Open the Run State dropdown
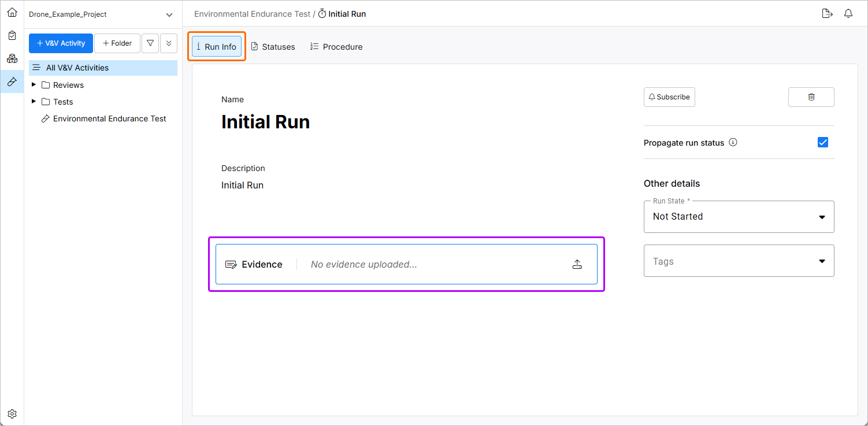The height and width of the screenshot is (426, 868). pyautogui.click(x=739, y=217)
